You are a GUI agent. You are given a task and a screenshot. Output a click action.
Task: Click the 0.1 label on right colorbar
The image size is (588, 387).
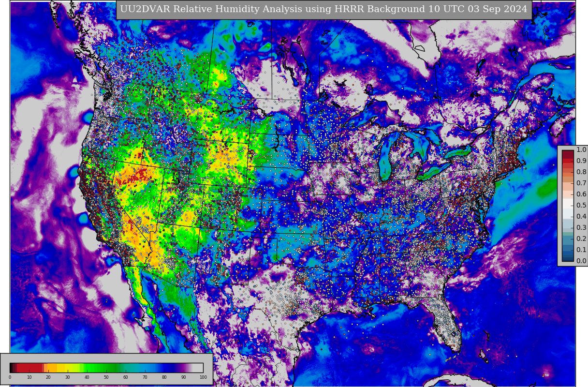click(581, 250)
